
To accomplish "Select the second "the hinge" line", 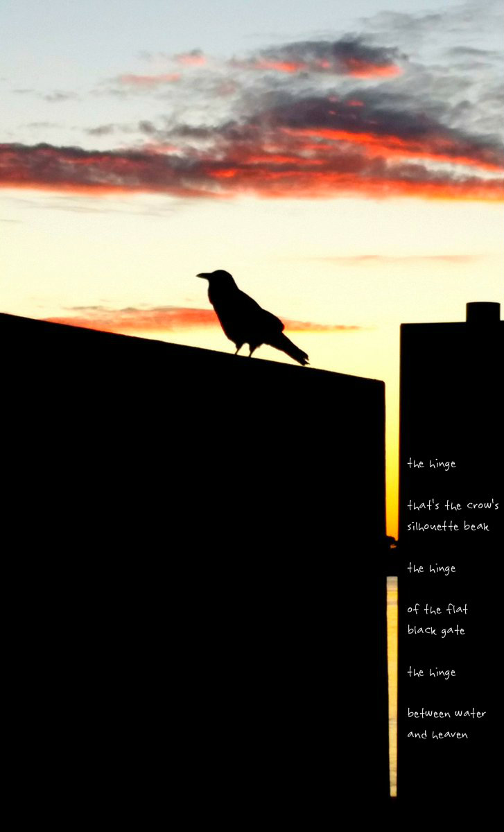I will (x=431, y=569).
